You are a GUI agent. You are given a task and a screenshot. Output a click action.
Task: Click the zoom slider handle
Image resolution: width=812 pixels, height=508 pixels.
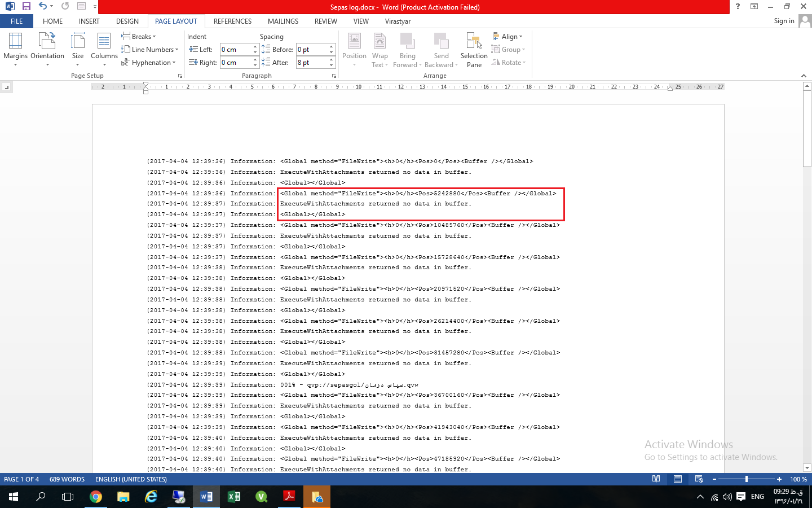[747, 479]
